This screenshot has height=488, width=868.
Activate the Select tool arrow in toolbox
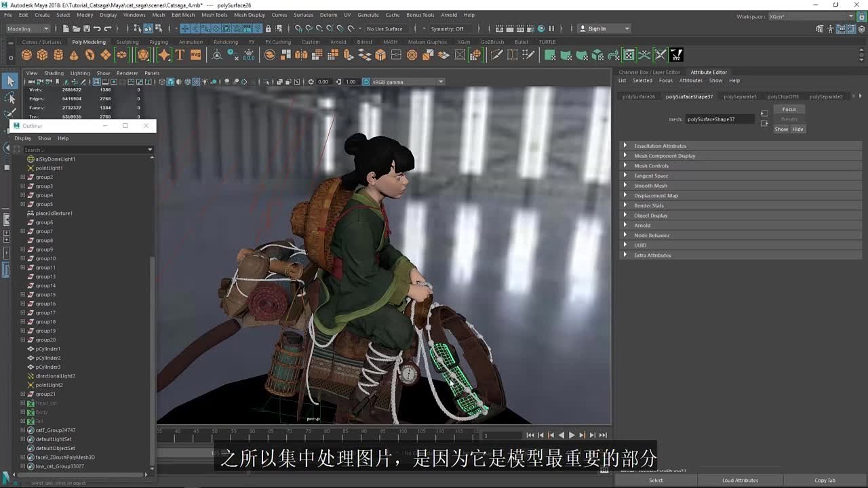pyautogui.click(x=10, y=81)
